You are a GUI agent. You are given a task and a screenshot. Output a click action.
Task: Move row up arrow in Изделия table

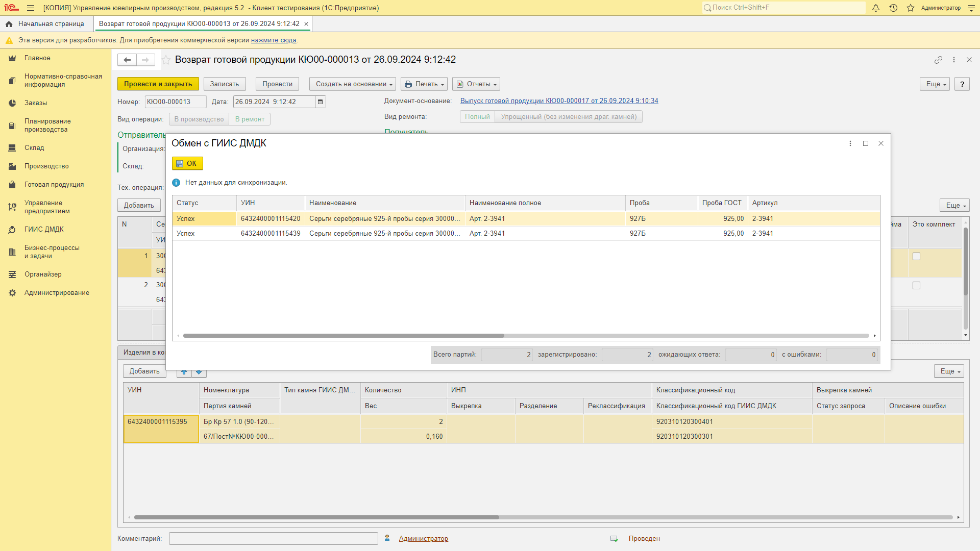tap(184, 372)
